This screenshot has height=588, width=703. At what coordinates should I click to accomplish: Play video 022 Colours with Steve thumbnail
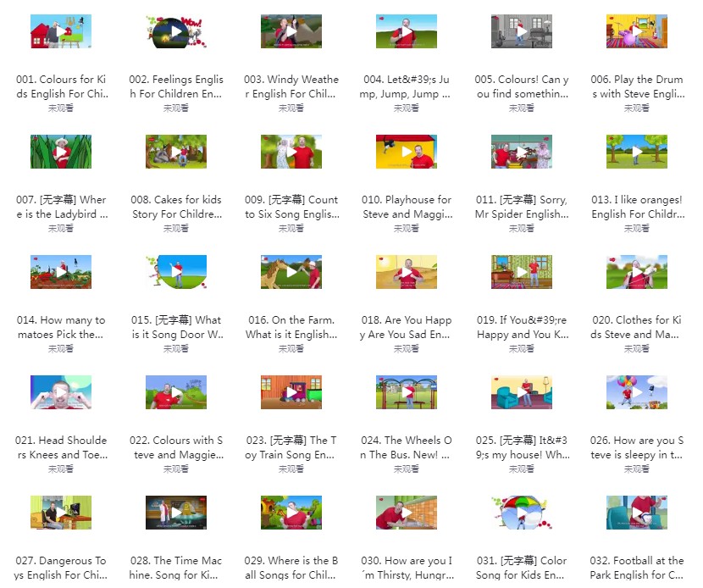pyautogui.click(x=176, y=392)
